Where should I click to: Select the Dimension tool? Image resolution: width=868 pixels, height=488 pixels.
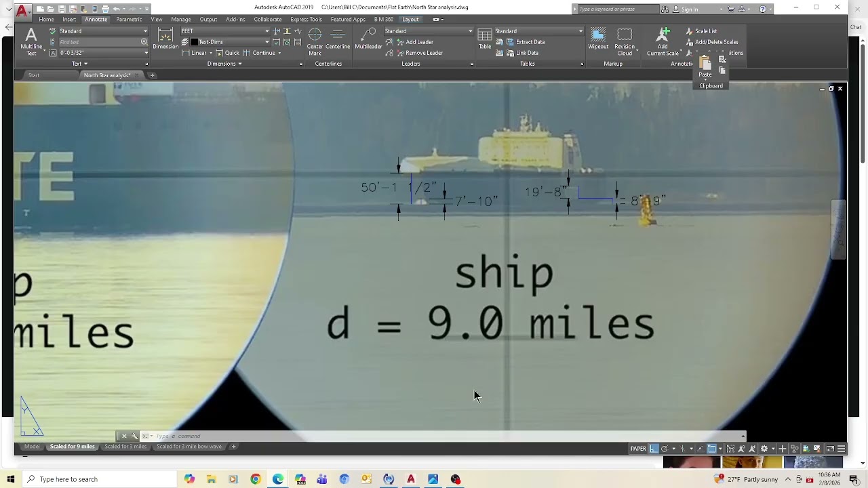(x=165, y=39)
